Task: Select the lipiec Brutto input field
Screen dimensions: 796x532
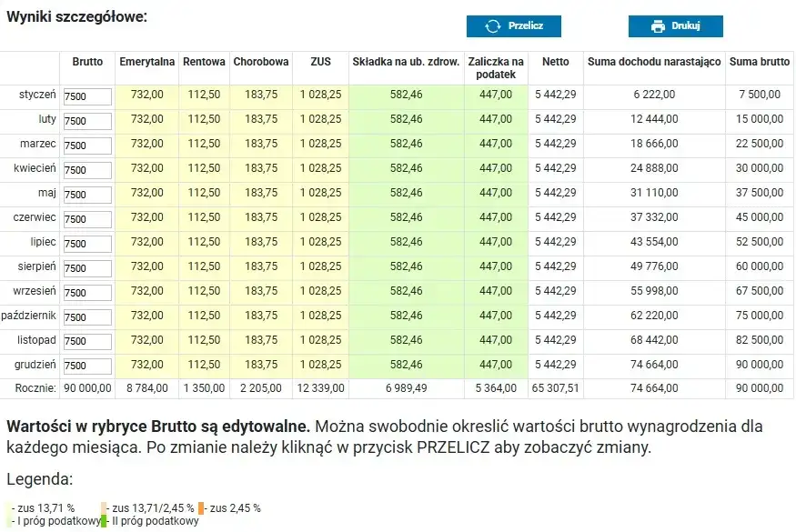Action: 86,243
